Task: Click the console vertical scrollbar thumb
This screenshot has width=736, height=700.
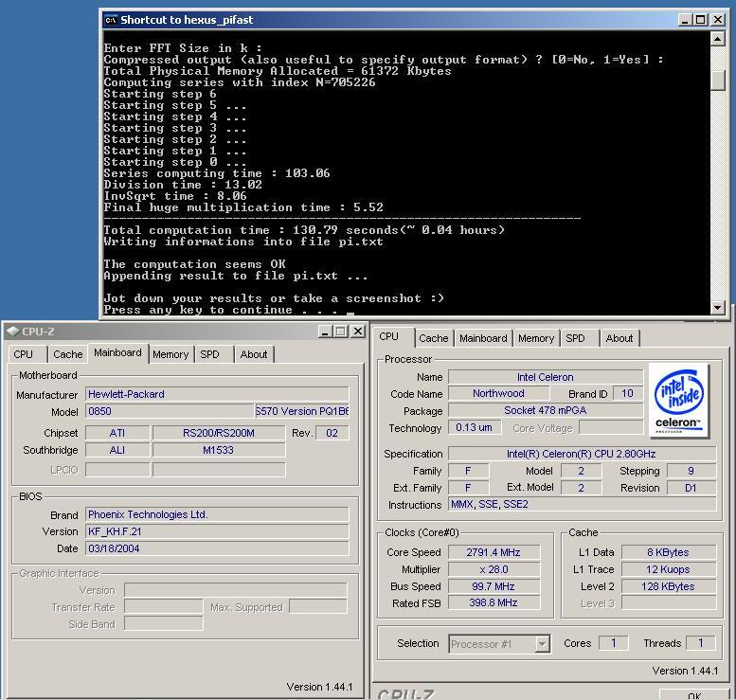Action: (x=718, y=81)
